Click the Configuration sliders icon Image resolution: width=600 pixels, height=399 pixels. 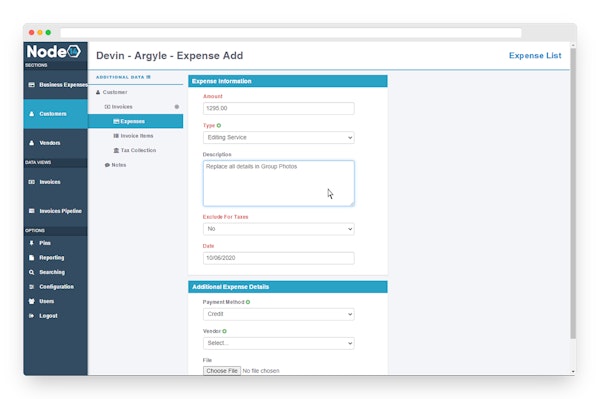pos(32,287)
